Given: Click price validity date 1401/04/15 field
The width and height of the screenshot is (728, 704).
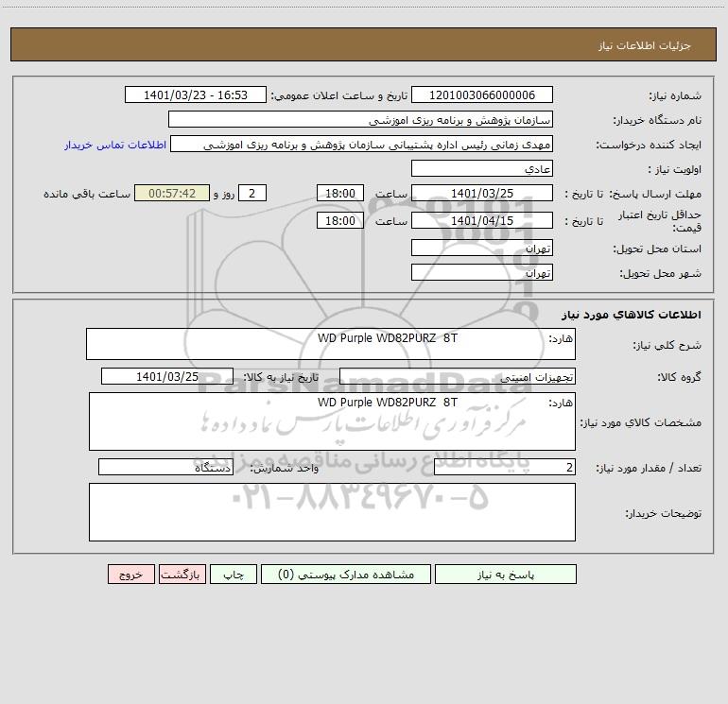Looking at the screenshot, I should coord(482,220).
